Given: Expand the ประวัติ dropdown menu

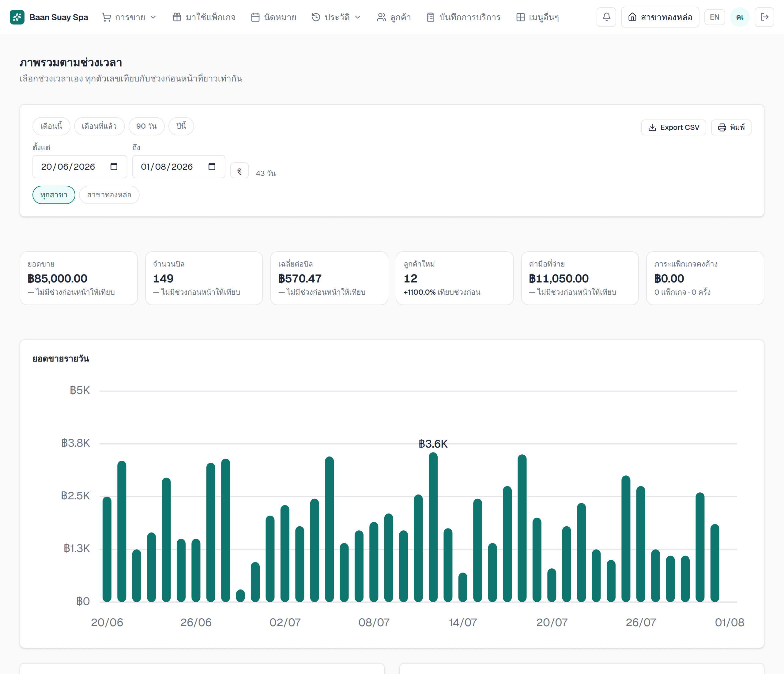Looking at the screenshot, I should (336, 17).
